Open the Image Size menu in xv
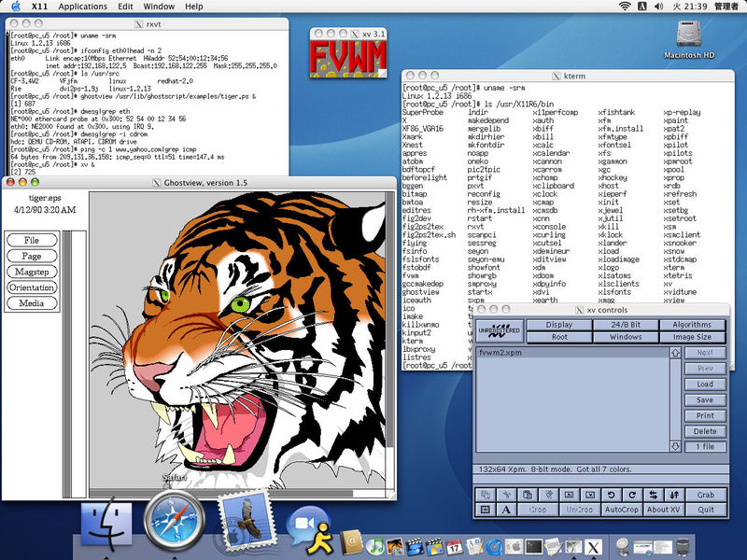Viewport: 747px width, 560px height. coord(692,337)
